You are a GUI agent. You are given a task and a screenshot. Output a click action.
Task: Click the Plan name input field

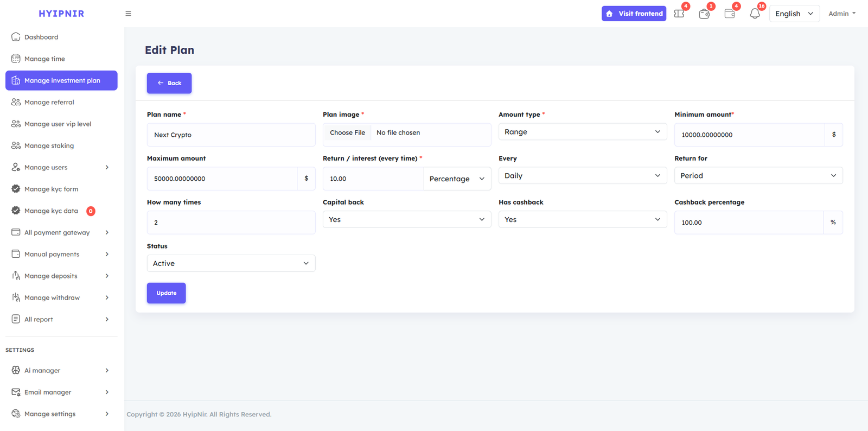tap(231, 135)
